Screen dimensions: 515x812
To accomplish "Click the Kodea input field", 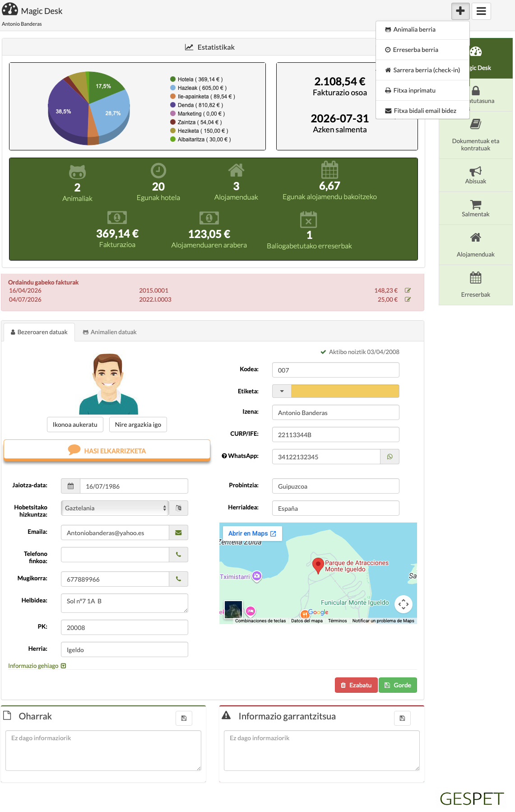I will click(x=336, y=370).
